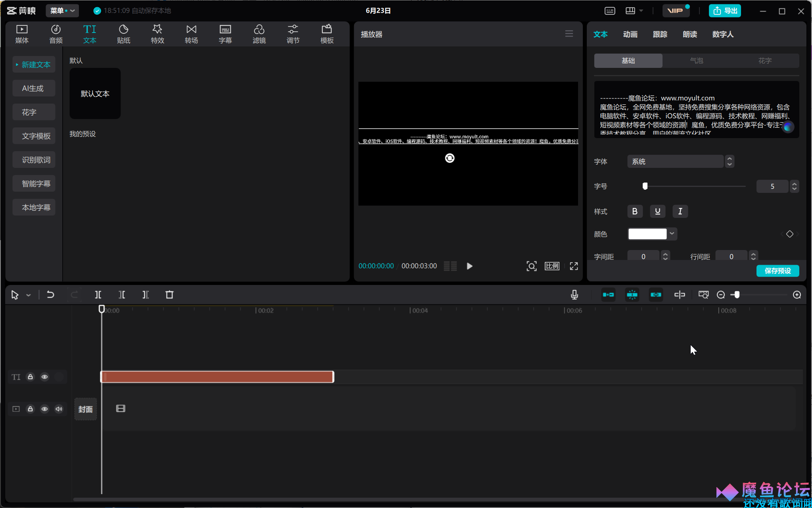Click the 导出 export button
812x508 pixels.
725,11
